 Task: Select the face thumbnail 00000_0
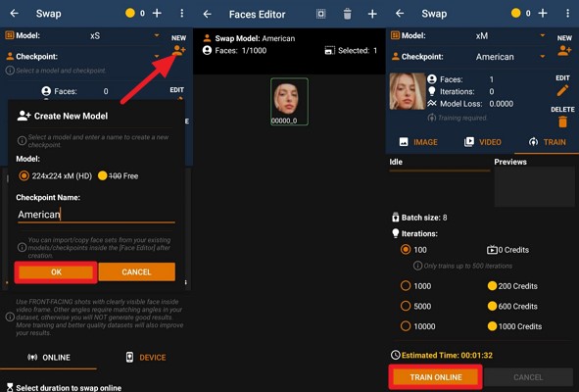[289, 102]
